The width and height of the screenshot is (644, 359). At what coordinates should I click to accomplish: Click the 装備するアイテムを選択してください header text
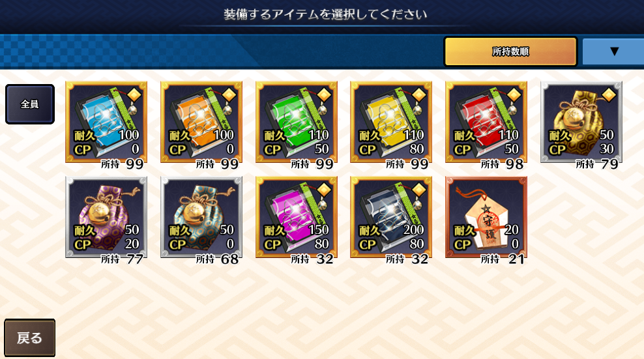click(x=325, y=14)
